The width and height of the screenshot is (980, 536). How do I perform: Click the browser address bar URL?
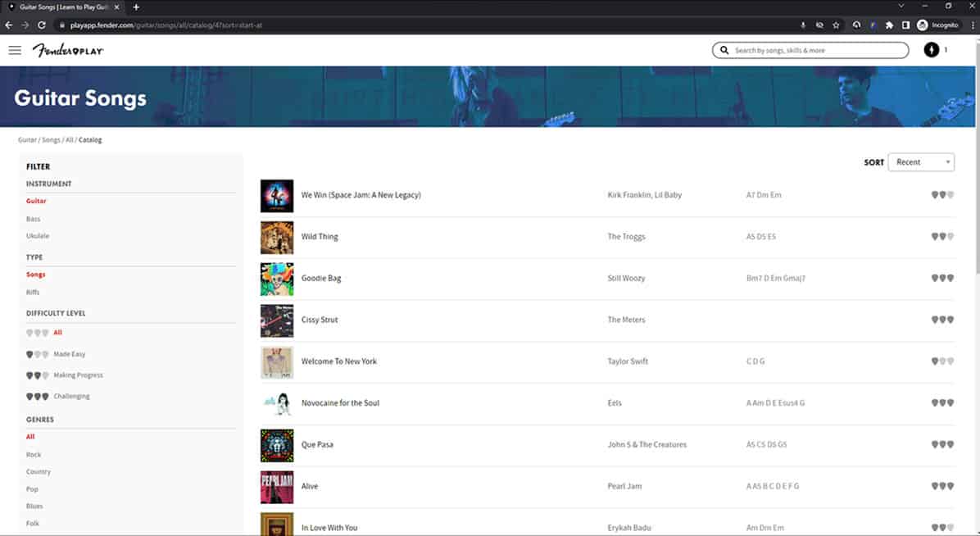[x=166, y=25]
